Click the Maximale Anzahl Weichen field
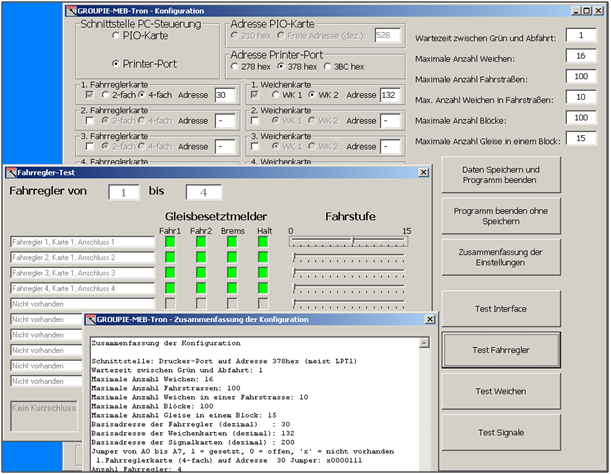The height and width of the screenshot is (474, 611). pyautogui.click(x=581, y=56)
